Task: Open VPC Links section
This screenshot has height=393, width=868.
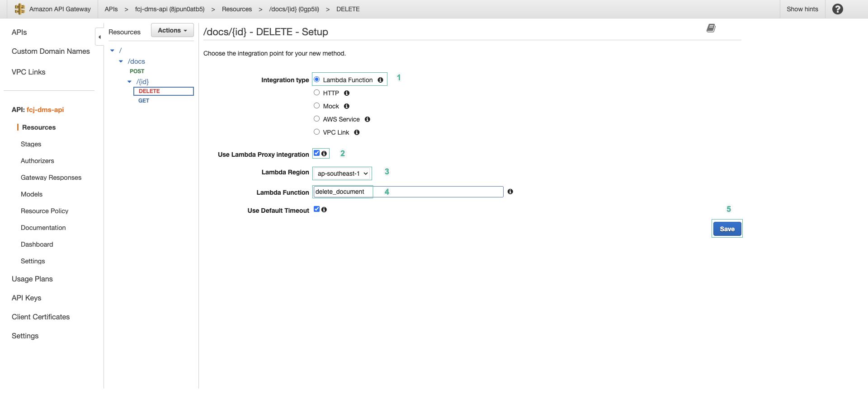Action: pos(28,72)
